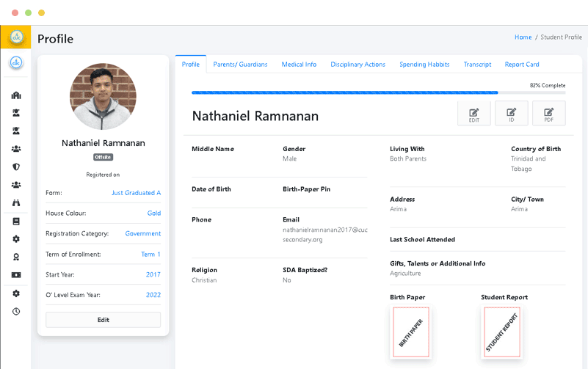Screen dimensions: 588x369
Task: Click the clock icon in sidebar
Action: 16,311
